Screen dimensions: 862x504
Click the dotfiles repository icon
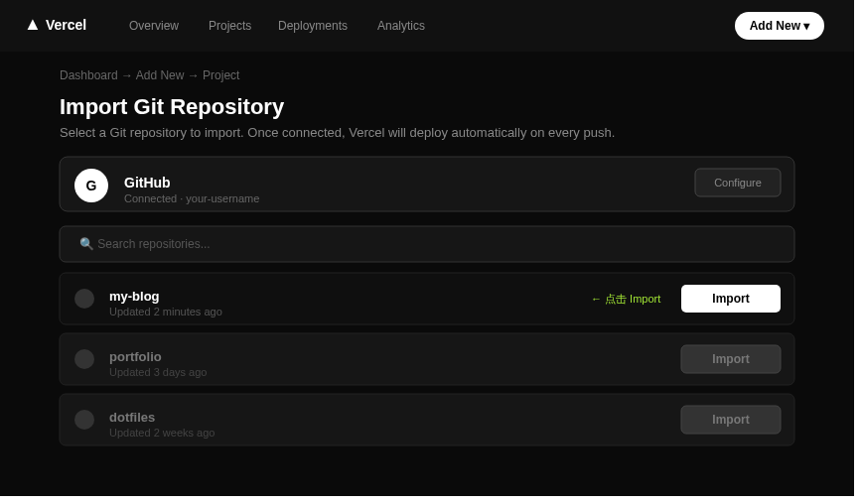[84, 420]
